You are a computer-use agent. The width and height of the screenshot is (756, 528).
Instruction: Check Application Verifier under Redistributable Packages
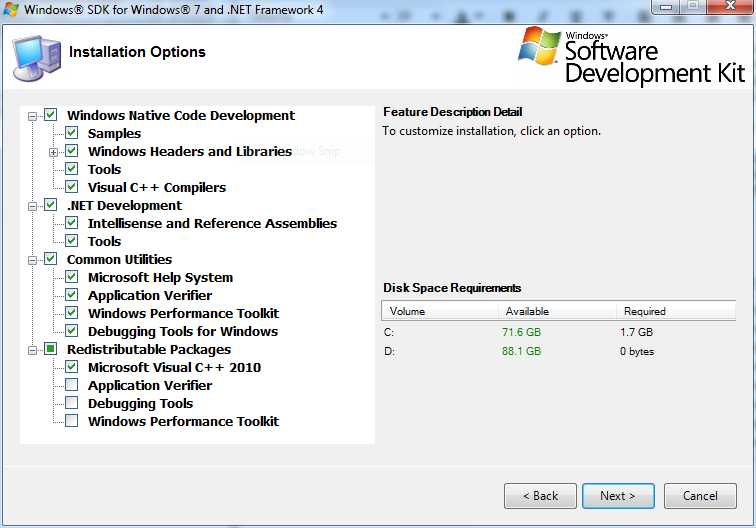point(71,385)
